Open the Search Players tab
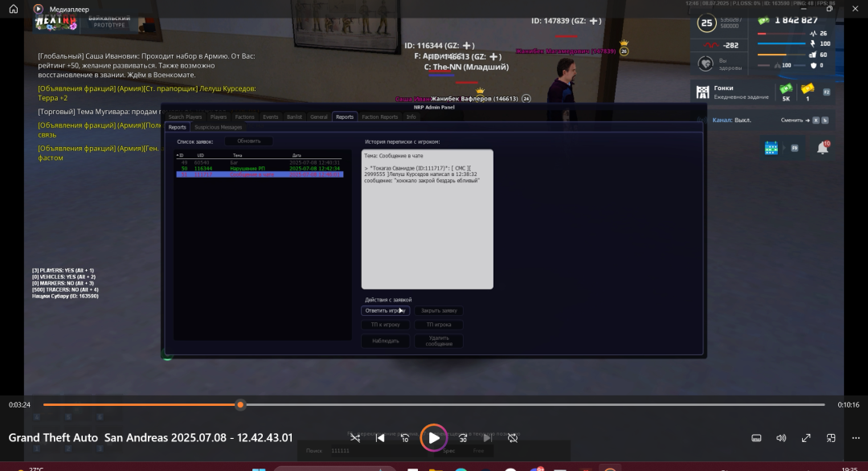Viewport: 868px width, 471px height. point(185,117)
